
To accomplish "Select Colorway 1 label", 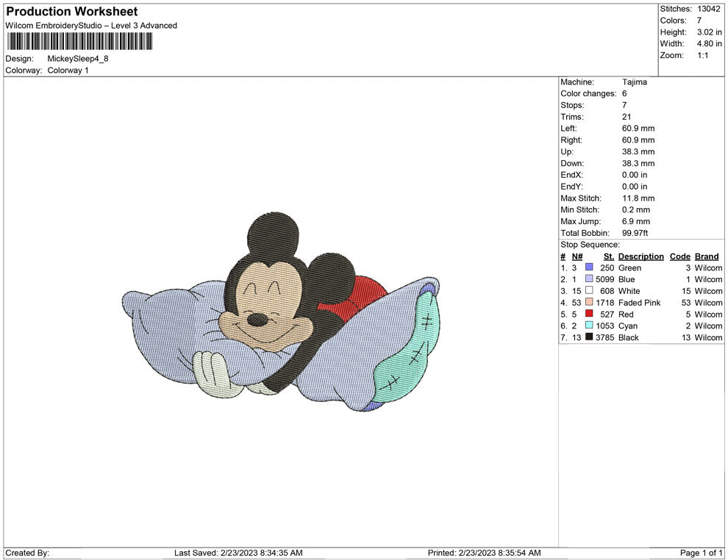I will 68,71.
